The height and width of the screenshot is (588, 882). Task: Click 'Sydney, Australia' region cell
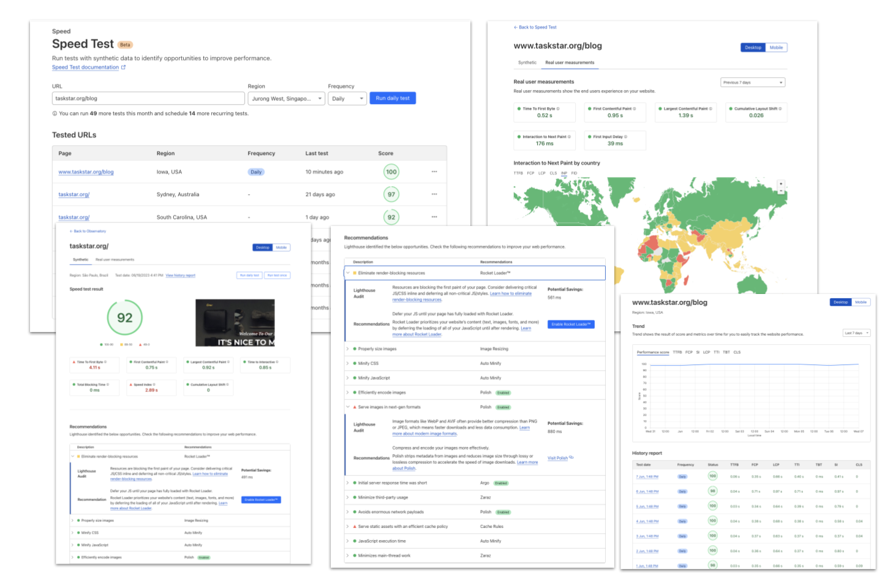(x=178, y=195)
